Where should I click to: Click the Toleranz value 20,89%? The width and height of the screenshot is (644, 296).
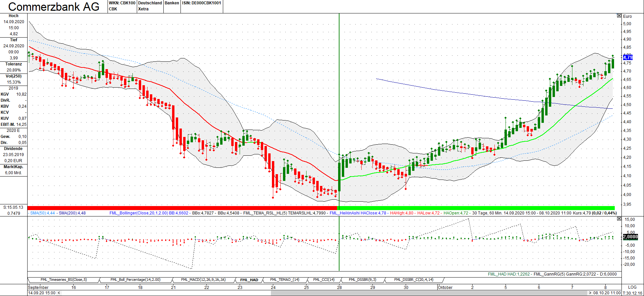tap(13, 70)
